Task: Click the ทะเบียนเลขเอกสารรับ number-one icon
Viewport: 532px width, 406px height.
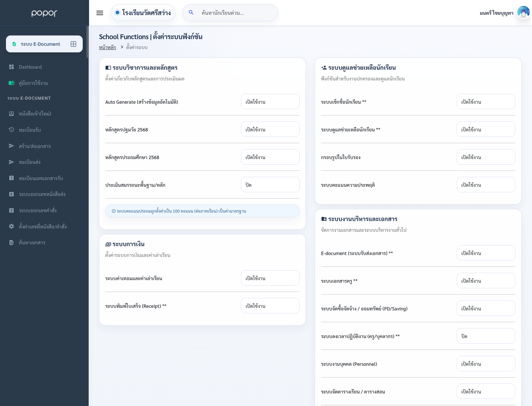Action: click(x=11, y=178)
